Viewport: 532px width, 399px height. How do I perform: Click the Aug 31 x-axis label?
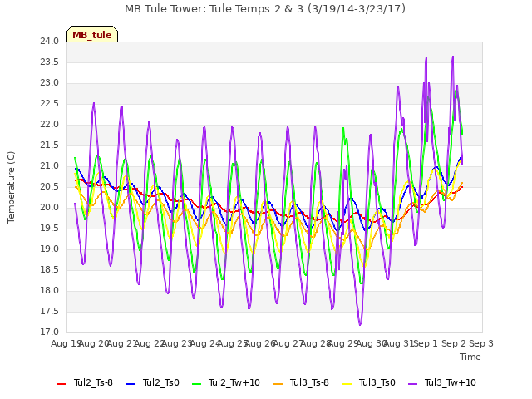(399, 343)
